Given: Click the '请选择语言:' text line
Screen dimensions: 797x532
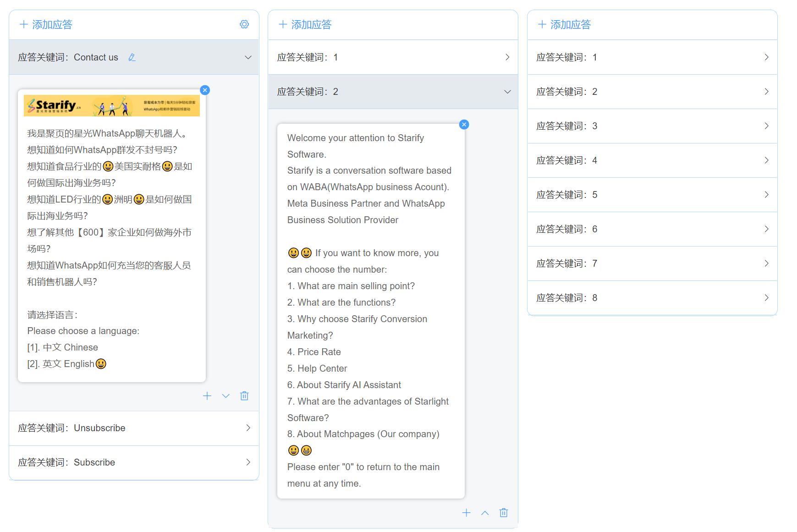Looking at the screenshot, I should pos(52,315).
